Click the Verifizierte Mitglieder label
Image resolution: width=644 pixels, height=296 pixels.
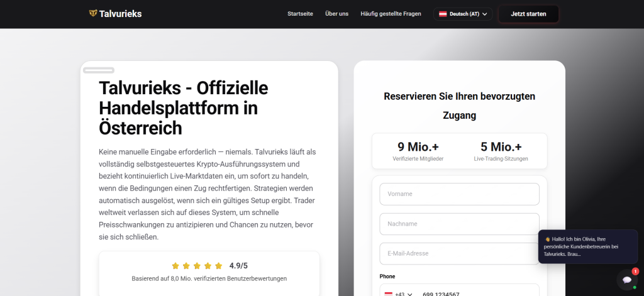pos(418,158)
